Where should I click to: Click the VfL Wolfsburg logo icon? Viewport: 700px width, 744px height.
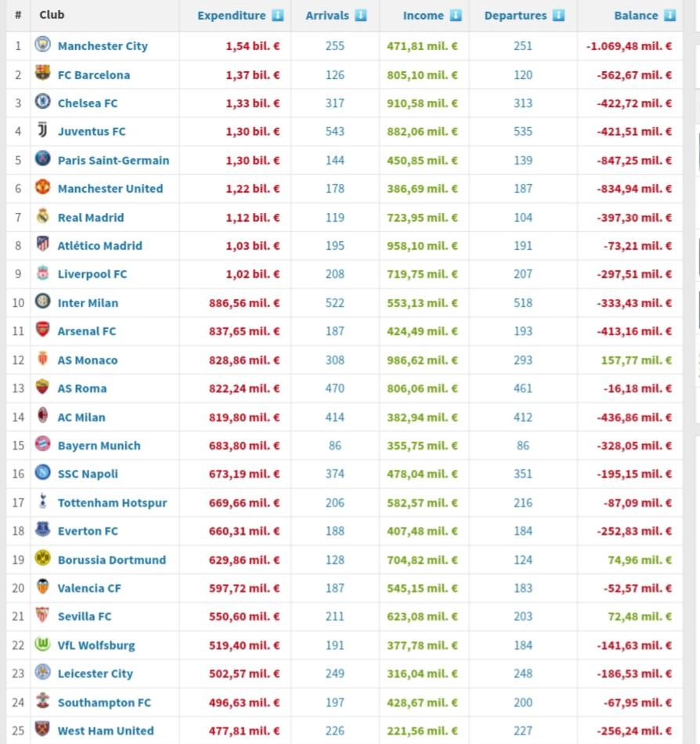pyautogui.click(x=42, y=645)
